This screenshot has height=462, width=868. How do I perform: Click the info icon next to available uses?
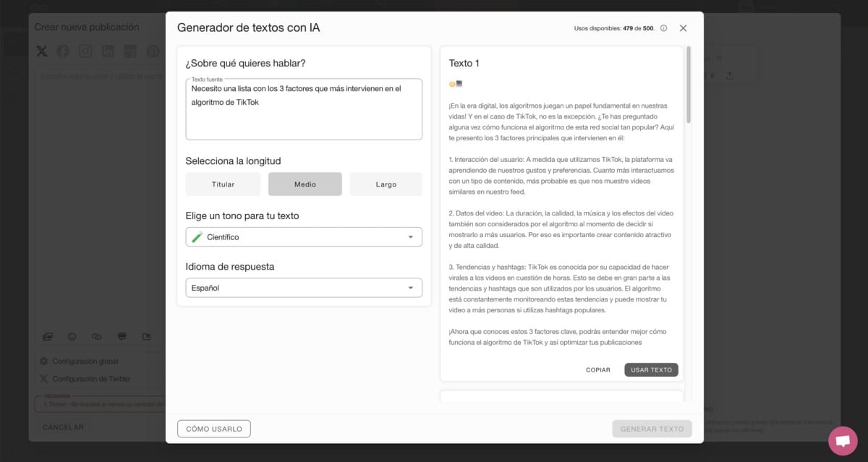[663, 27]
